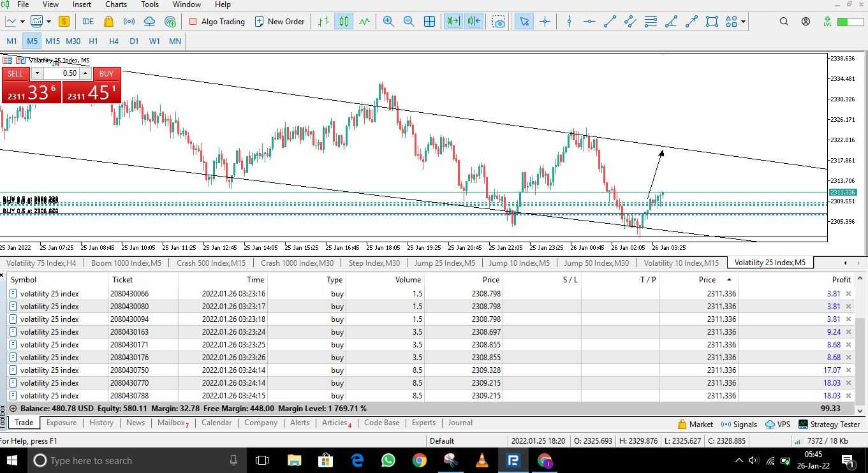The height and width of the screenshot is (473, 868).
Task: Take chart screenshot with camera icon
Action: (x=499, y=21)
